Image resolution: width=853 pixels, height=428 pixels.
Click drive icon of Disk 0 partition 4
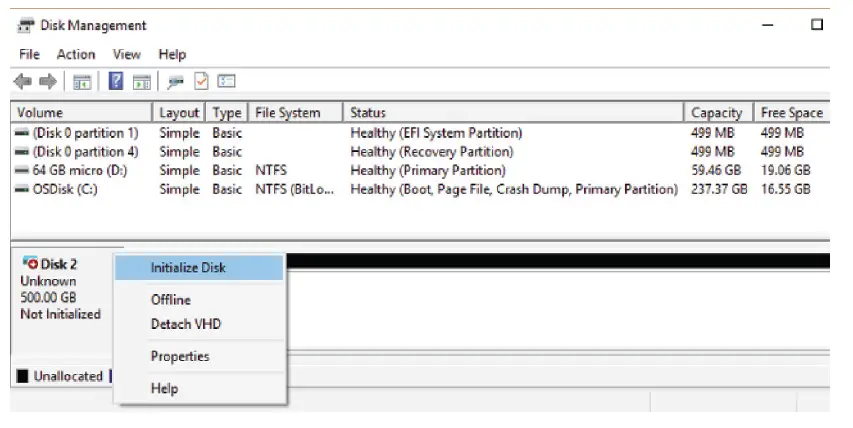22,151
